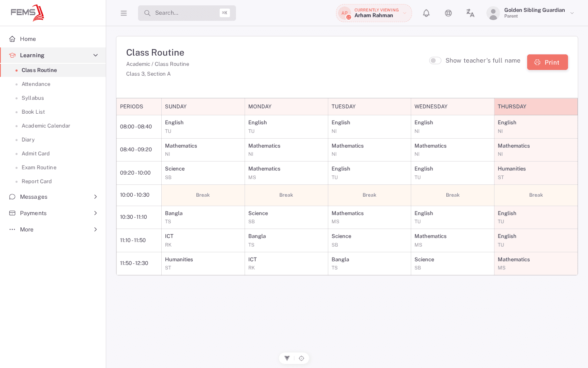Click Sunday's Humanities ST cell
The width and height of the screenshot is (588, 368).
pos(203,264)
